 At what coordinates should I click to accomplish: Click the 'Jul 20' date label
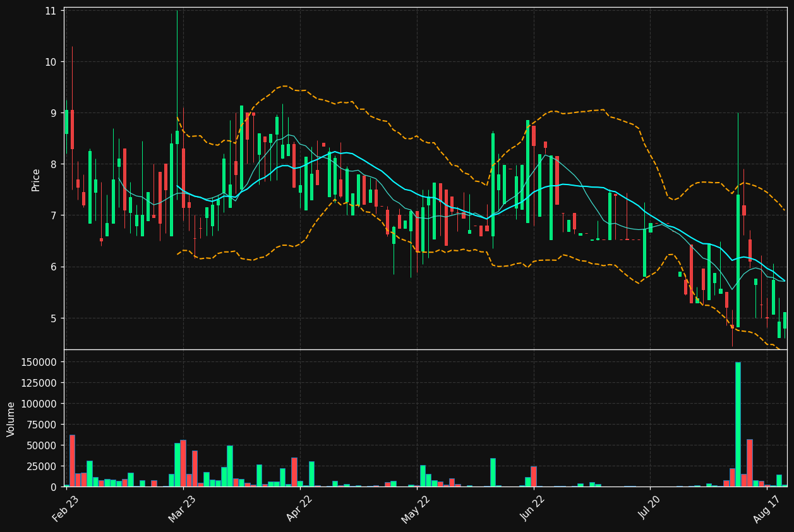point(650,509)
